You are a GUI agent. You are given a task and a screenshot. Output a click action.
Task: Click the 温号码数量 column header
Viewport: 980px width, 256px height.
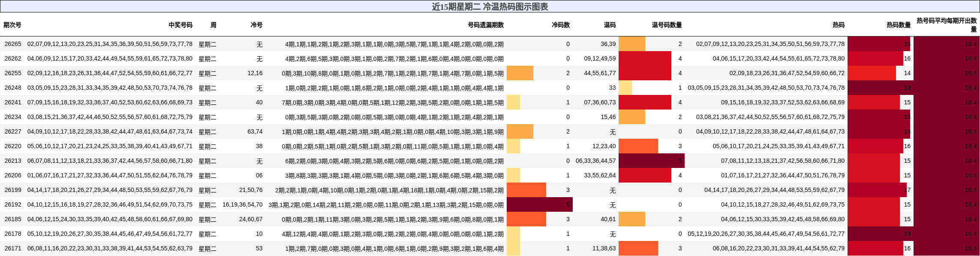point(667,25)
